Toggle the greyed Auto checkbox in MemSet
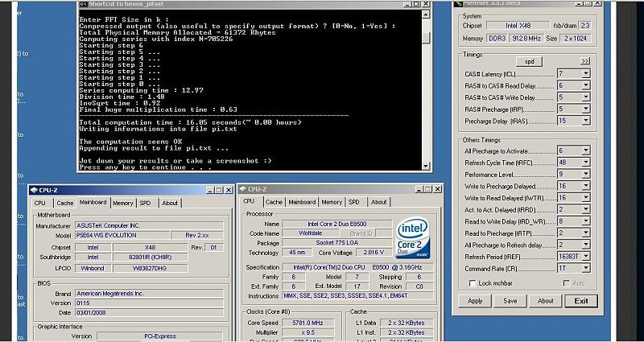The height and width of the screenshot is (342, 644). click(x=567, y=283)
